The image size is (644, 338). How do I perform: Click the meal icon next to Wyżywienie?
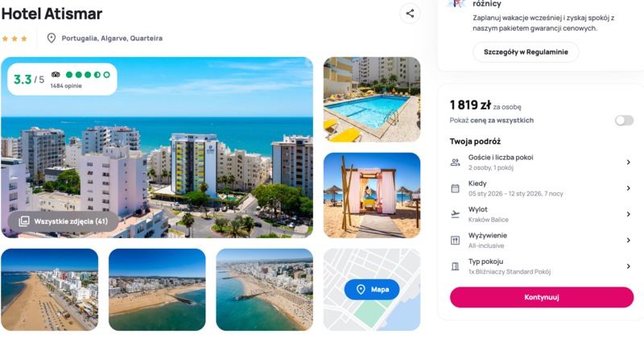click(x=455, y=241)
